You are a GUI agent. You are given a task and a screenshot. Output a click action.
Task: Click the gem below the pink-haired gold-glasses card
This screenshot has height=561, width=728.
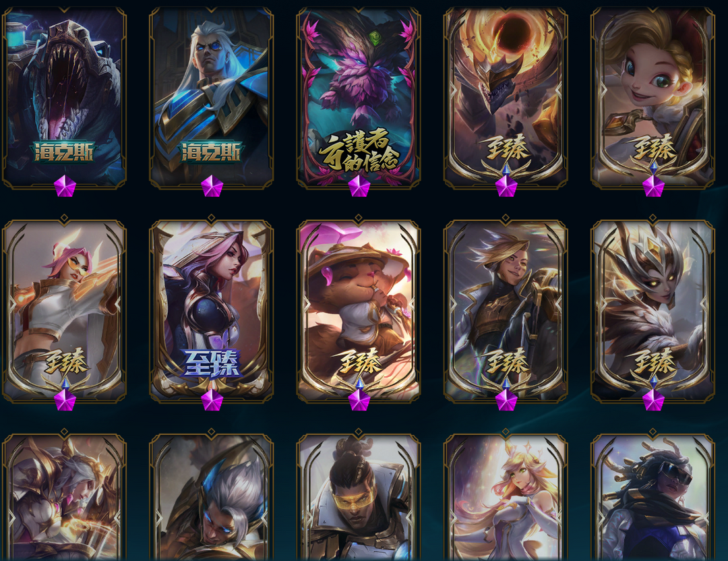pos(65,400)
